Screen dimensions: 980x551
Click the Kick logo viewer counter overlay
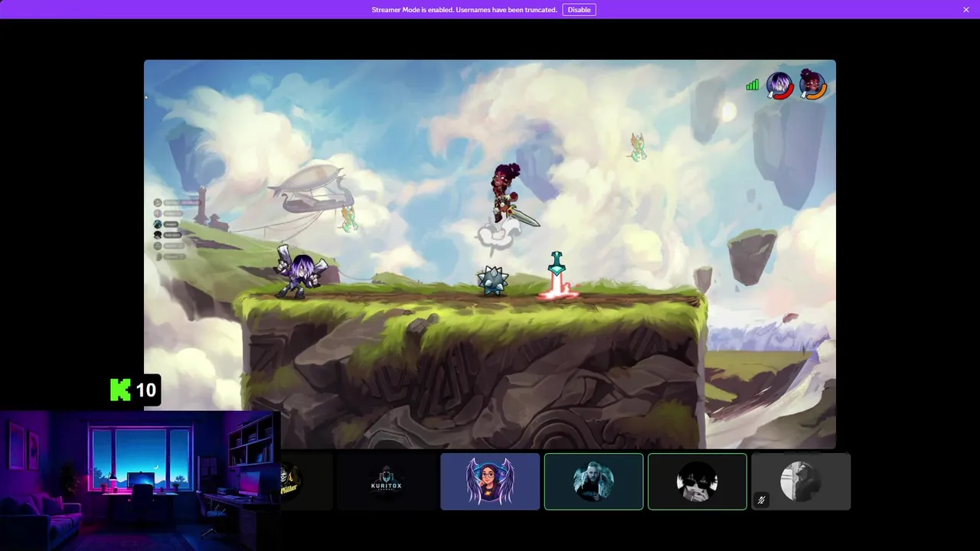tap(135, 390)
